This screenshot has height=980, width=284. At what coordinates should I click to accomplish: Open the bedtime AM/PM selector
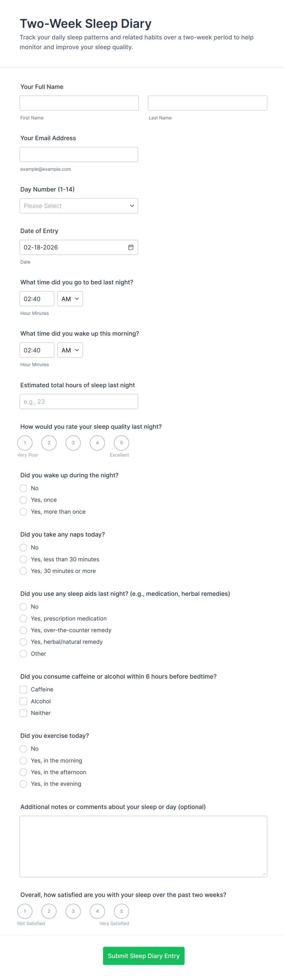70,299
